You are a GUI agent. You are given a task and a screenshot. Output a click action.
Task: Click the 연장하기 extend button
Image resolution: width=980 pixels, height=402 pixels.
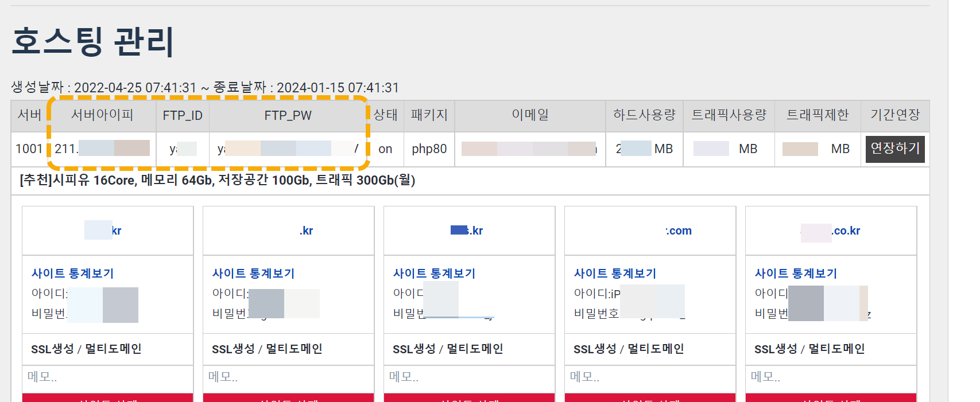(x=895, y=149)
